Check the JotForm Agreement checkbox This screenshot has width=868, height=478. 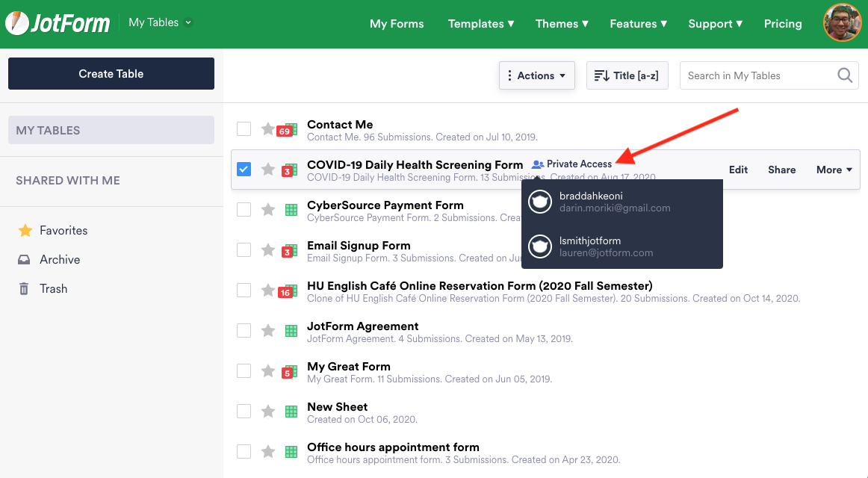244,331
